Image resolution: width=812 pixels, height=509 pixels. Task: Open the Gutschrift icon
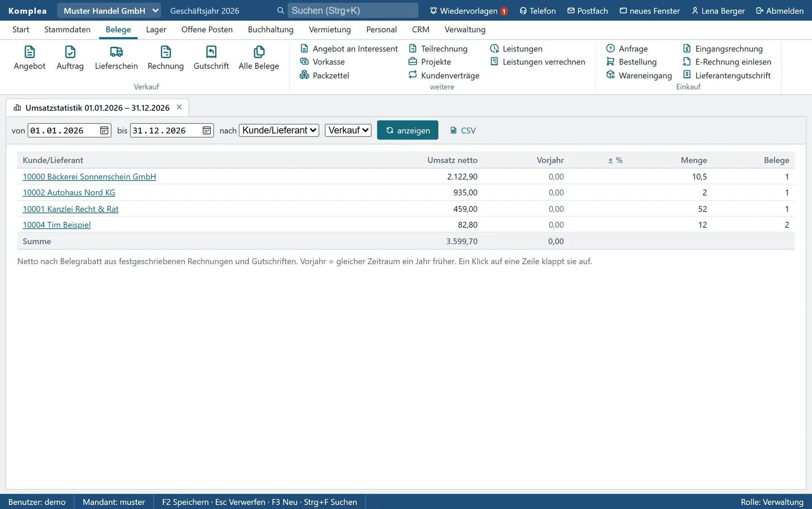(x=211, y=58)
